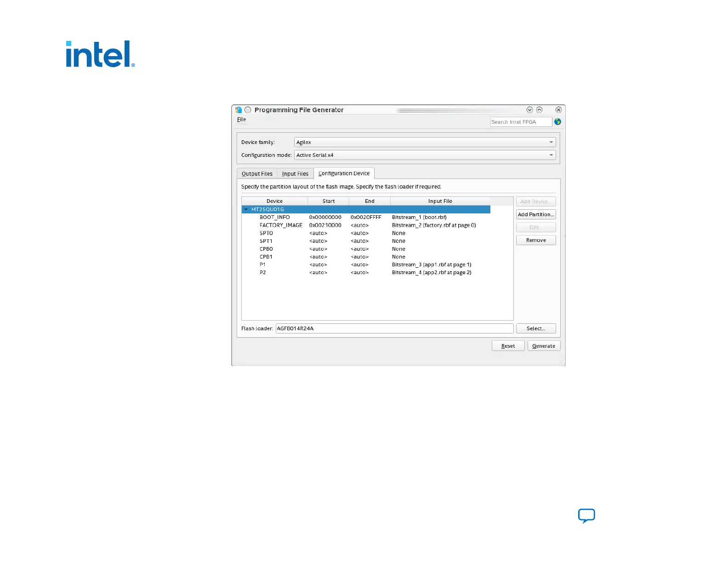The height and width of the screenshot is (563, 728).
Task: Select the BOOT_INFO partition row
Action: point(366,217)
